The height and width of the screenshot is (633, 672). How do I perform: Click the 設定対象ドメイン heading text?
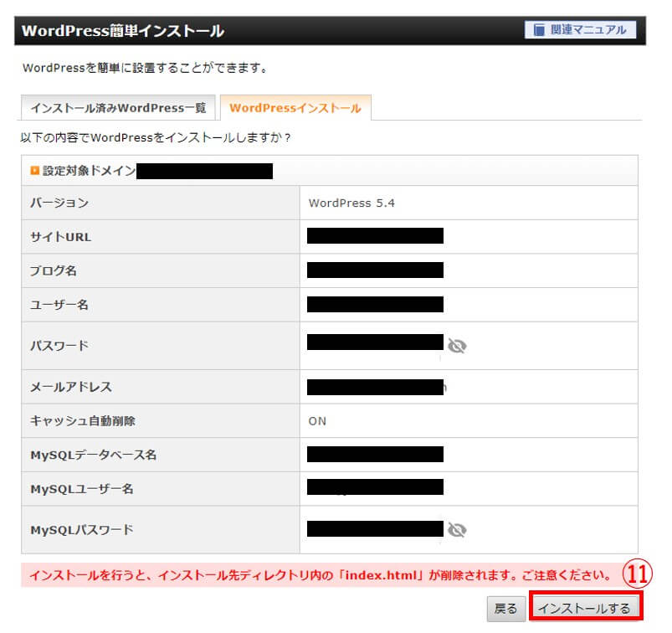(90, 171)
